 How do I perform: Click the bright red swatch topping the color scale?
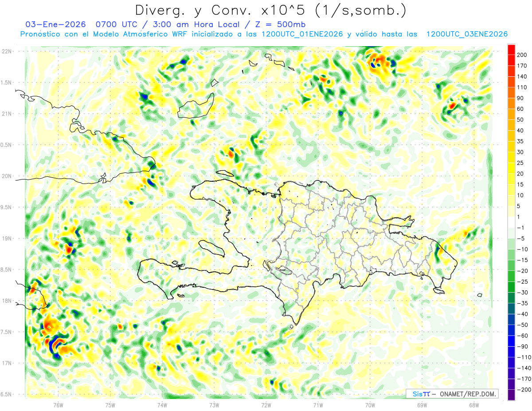point(512,50)
